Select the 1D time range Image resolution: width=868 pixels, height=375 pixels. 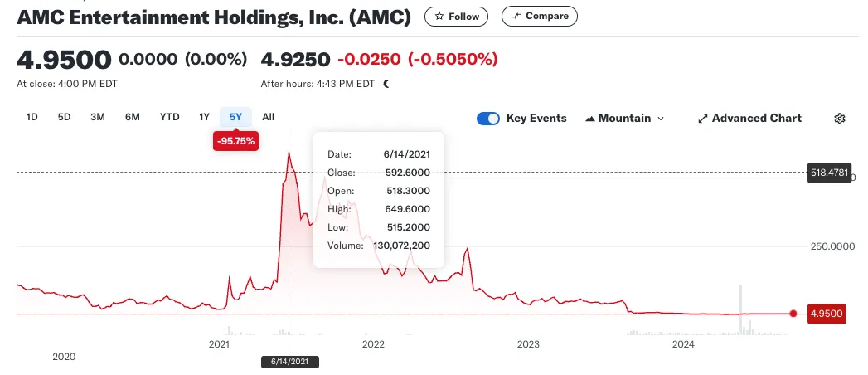32,117
